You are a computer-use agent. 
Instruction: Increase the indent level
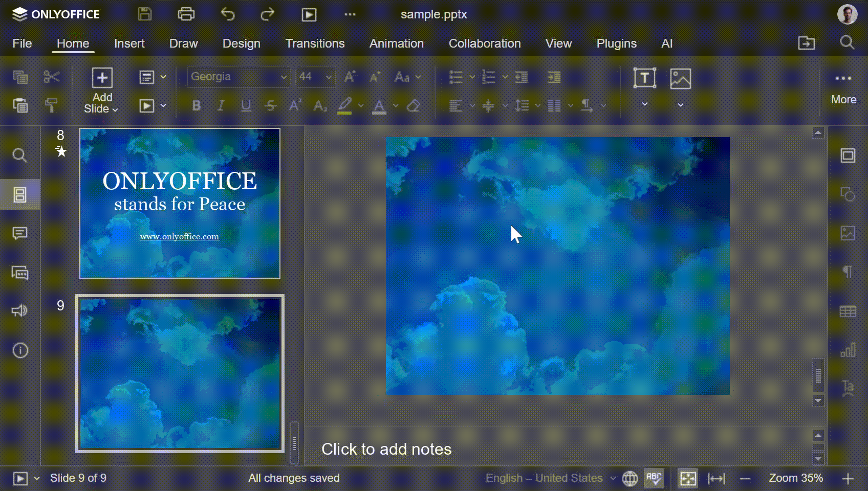[554, 77]
